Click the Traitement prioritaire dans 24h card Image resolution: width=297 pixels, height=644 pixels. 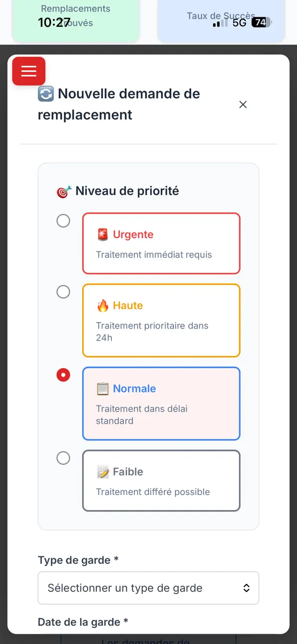click(161, 320)
